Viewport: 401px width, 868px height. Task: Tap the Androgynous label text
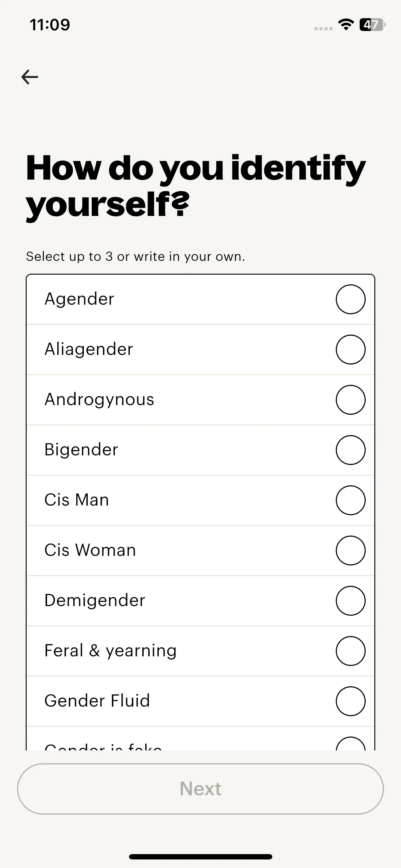[99, 399]
